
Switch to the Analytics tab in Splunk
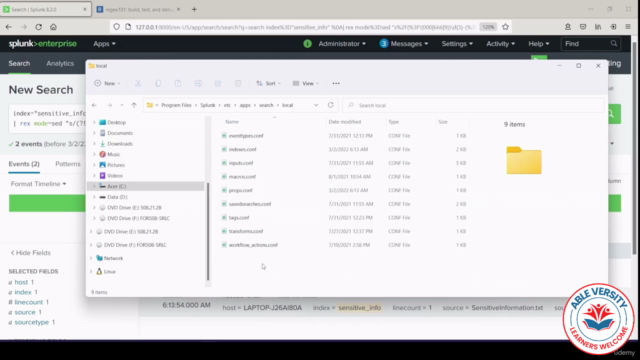coord(60,63)
